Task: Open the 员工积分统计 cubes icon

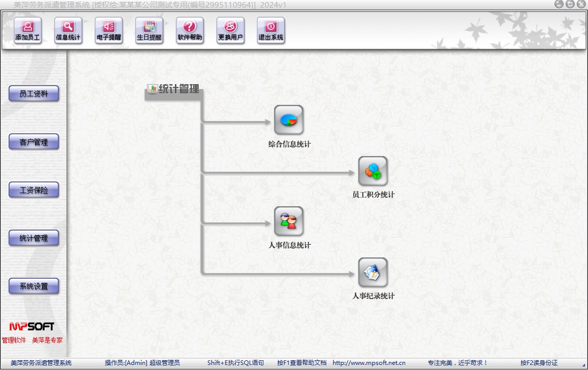Action: coord(373,171)
